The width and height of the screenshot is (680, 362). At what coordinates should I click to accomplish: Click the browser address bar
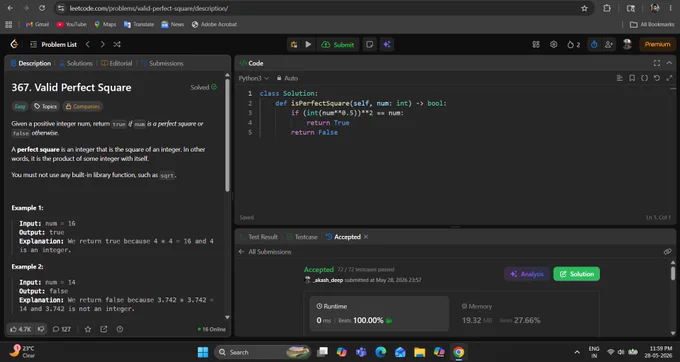(x=321, y=8)
